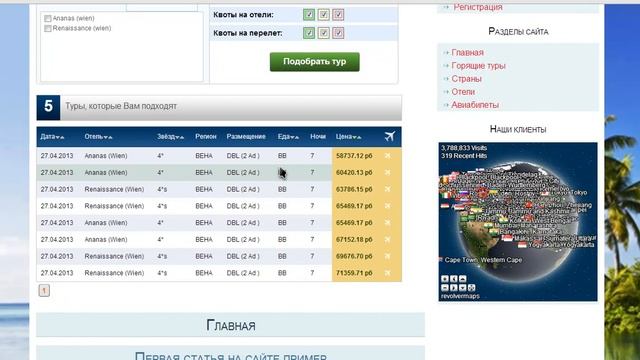
Task: Click the globe visitors map widget
Action: click(518, 222)
